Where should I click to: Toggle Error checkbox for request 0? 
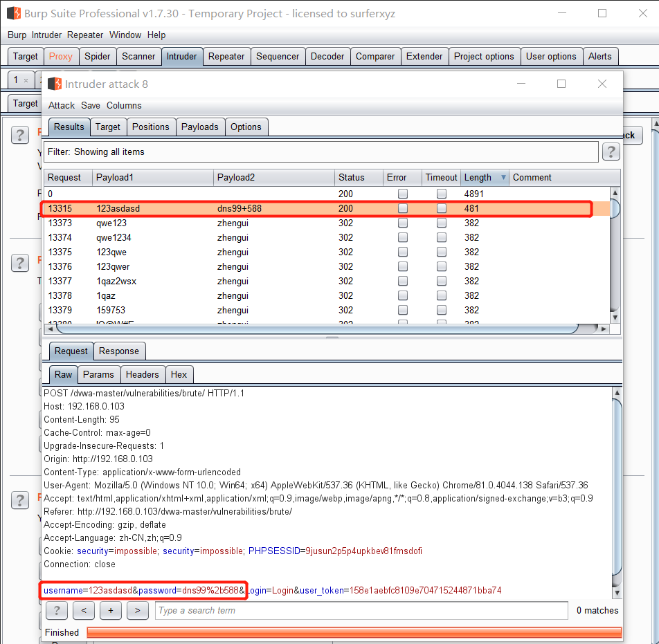pyautogui.click(x=403, y=194)
